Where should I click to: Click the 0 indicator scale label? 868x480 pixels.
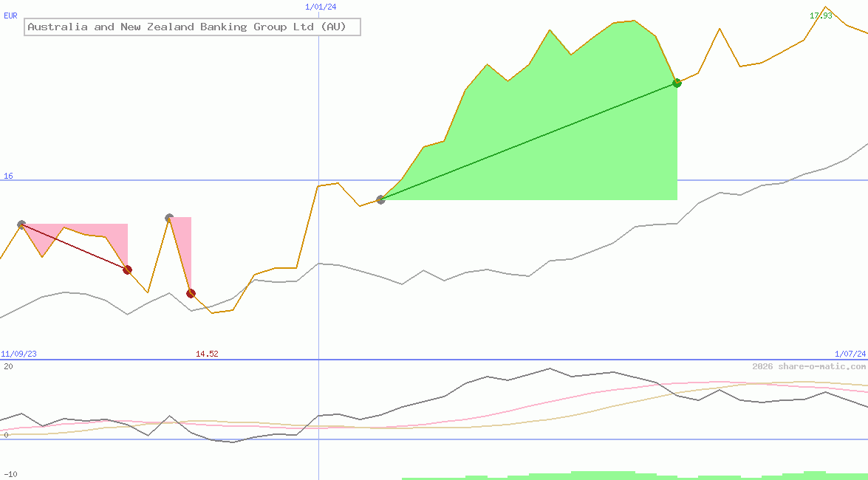[x=6, y=435]
